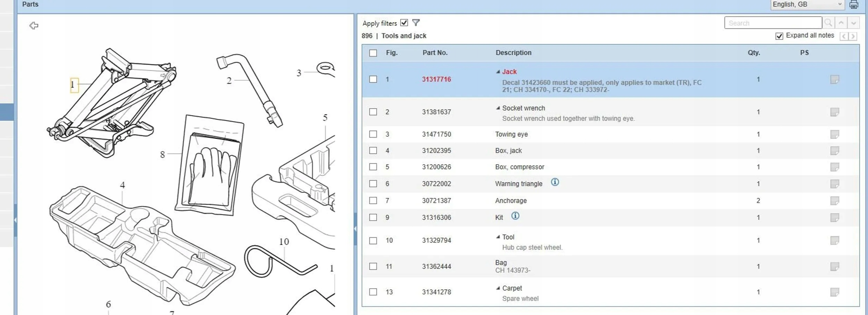This screenshot has height=315, width=868.
Task: Click note icon in Box, jack row
Action: (835, 150)
